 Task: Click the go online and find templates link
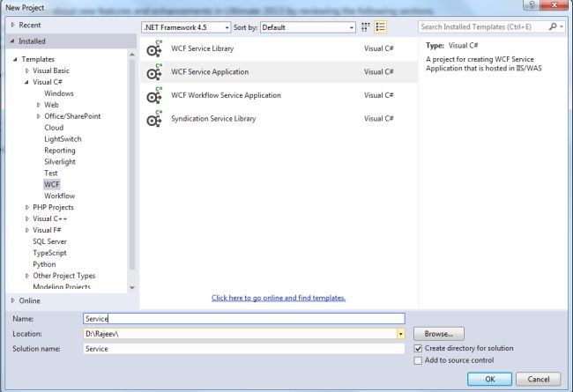coord(279,298)
